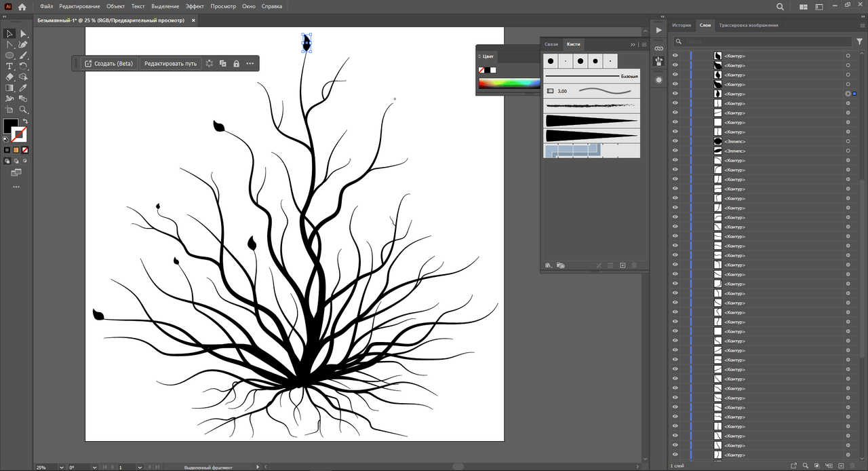Screen dimensions: 868x471
Task: Toggle visibility of the selected Контур layer
Action: point(675,94)
